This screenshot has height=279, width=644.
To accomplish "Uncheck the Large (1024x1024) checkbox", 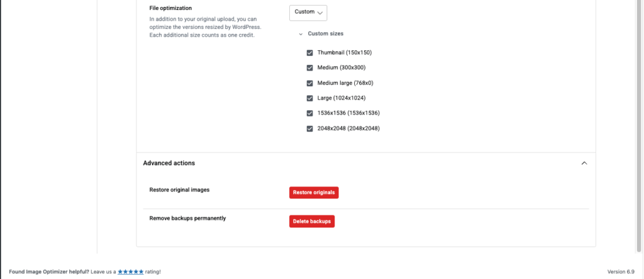I will point(309,98).
